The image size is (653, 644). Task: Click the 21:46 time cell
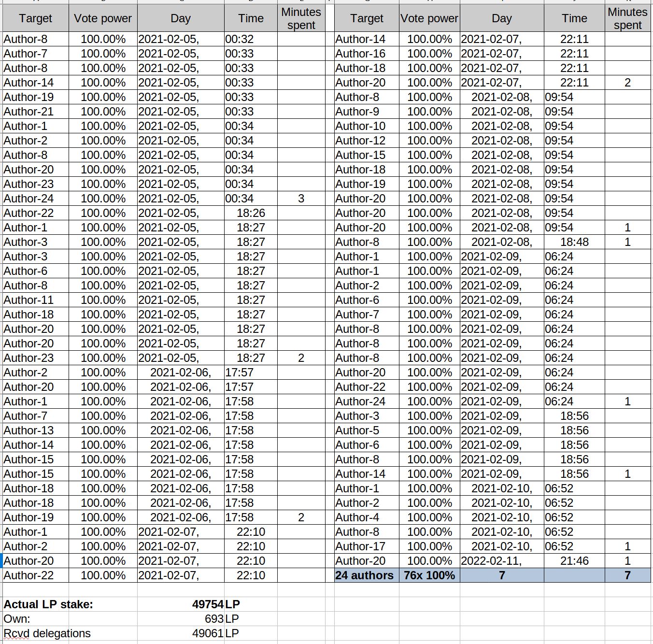pyautogui.click(x=574, y=561)
